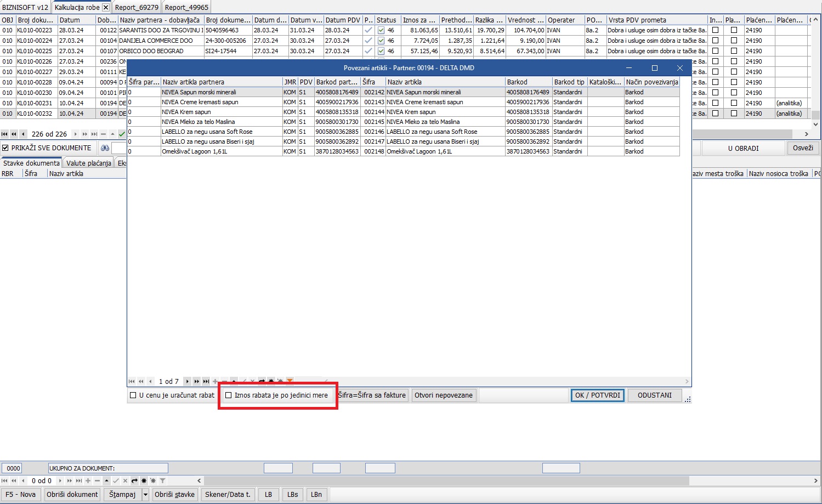This screenshot has width=822, height=504.
Task: Go to previous document in main list navigator
Action: tap(23, 134)
